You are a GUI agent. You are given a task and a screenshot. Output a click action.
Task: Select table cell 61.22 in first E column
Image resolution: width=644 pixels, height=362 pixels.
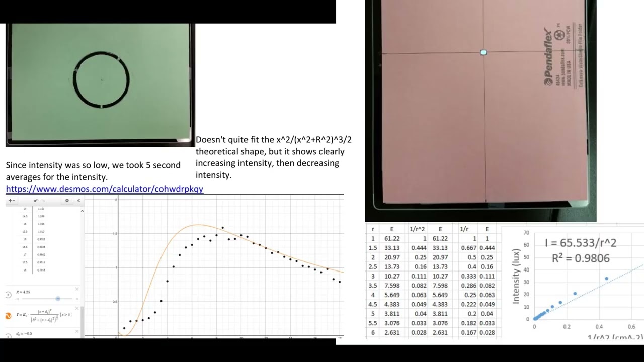point(392,239)
